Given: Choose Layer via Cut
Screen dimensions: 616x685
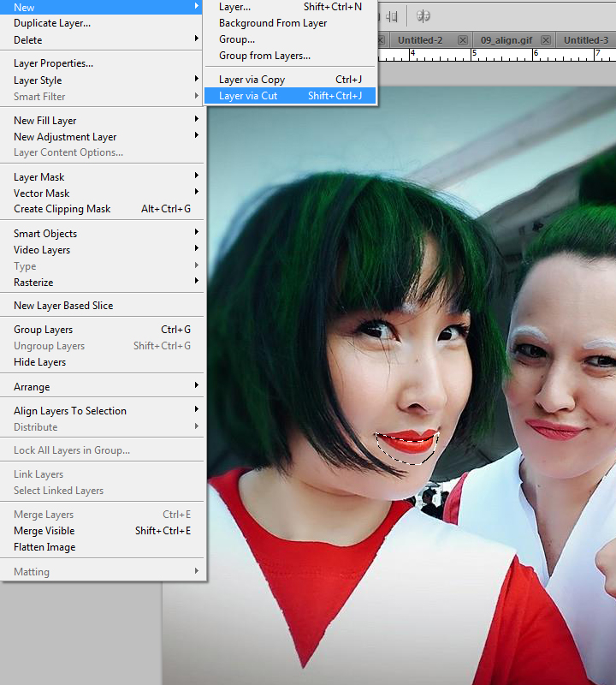Looking at the screenshot, I should pos(290,96).
